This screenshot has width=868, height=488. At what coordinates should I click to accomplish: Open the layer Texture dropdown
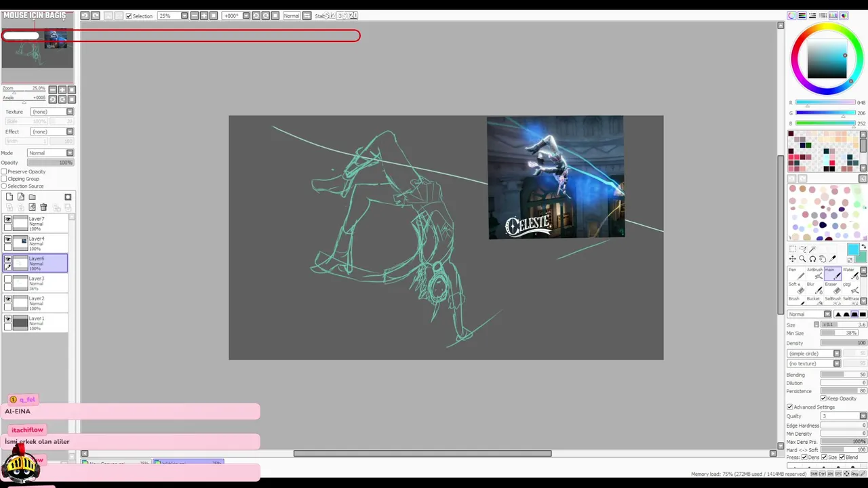(x=52, y=112)
